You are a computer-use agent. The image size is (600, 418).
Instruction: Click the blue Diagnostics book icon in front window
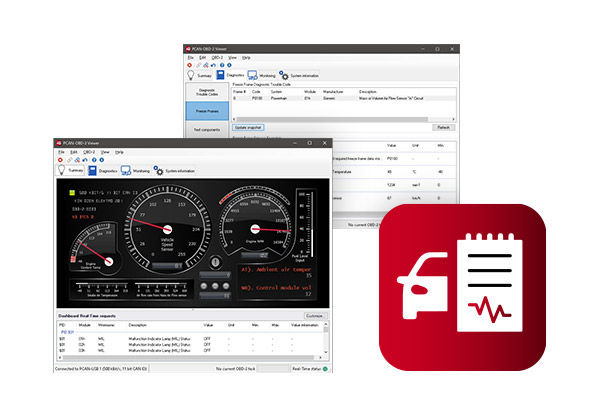coord(92,172)
